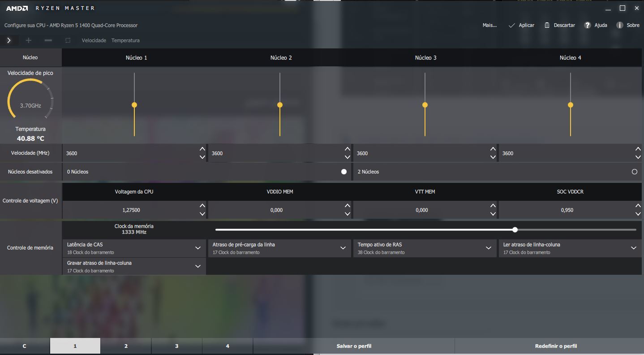Image resolution: width=644 pixels, height=355 pixels.
Task: Click Redefinir o perfil
Action: (x=556, y=346)
